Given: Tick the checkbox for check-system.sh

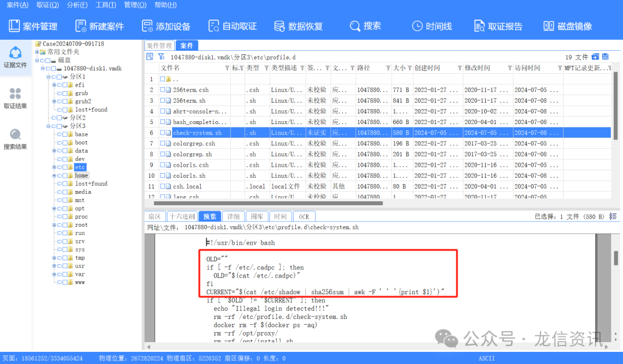Looking at the screenshot, I should pos(163,133).
